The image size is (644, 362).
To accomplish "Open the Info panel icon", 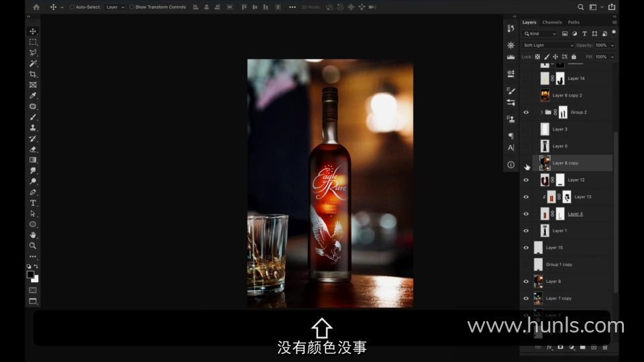I will click(x=511, y=165).
